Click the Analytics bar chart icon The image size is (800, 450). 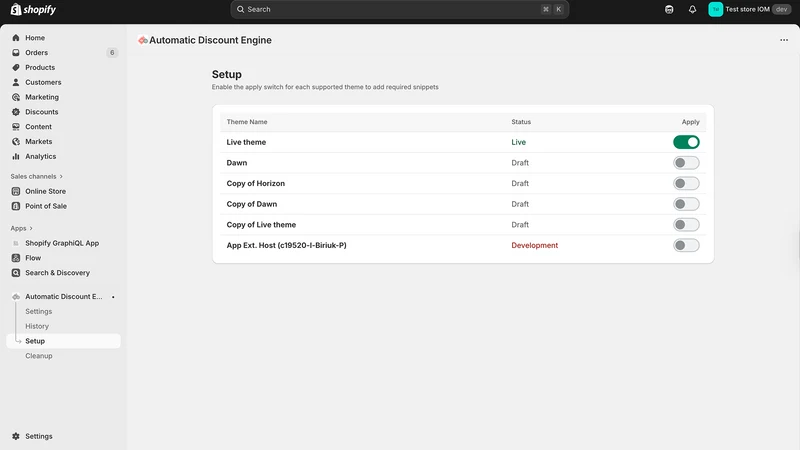[x=16, y=157]
